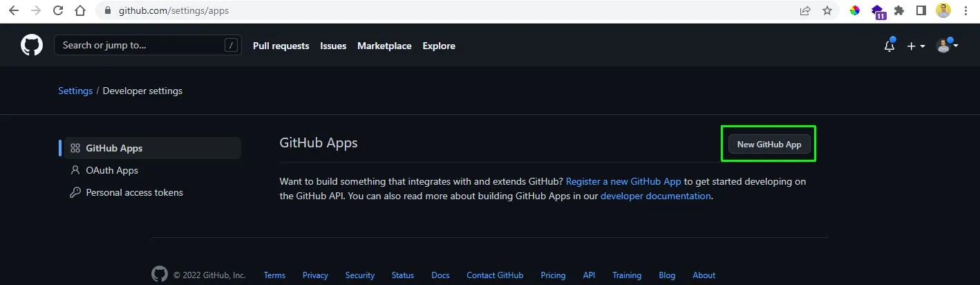
Task: Open Privacy footer link
Action: tap(315, 275)
